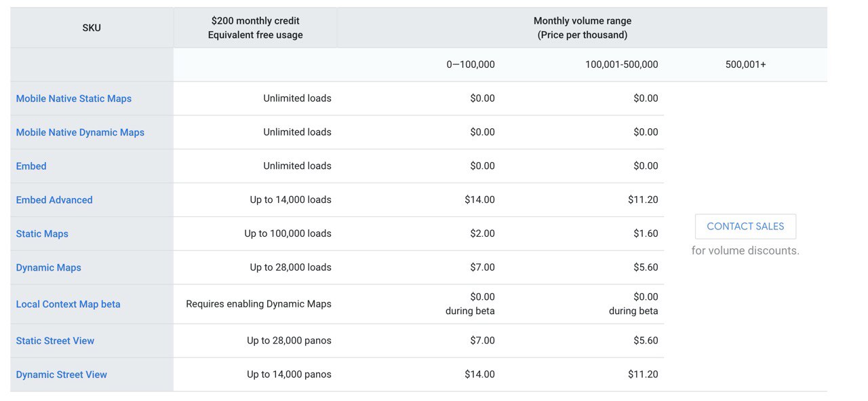Viewport: 868px width, 401px height.
Task: Click the 'Up to 100,000 loads' cell
Action: [256, 234]
